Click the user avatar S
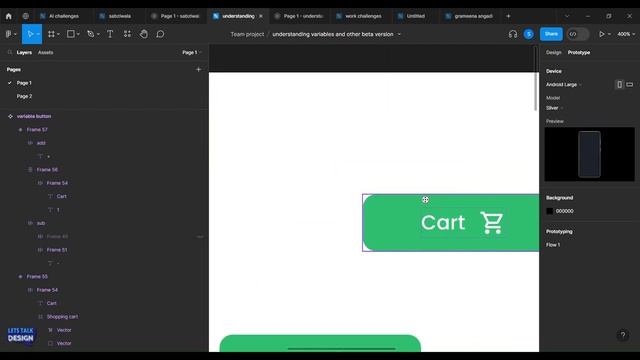Image resolution: width=640 pixels, height=360 pixels. (x=529, y=34)
